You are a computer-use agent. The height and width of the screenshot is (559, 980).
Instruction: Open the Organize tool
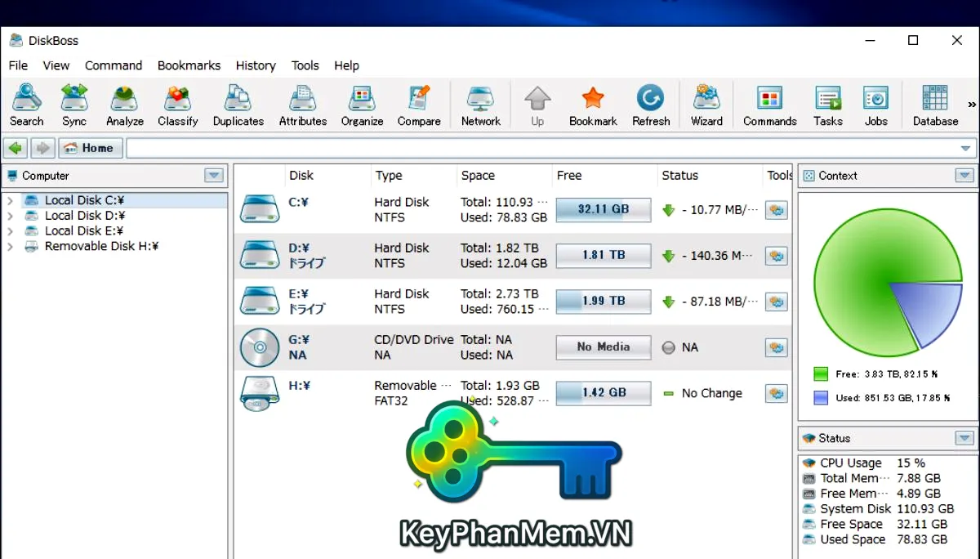pyautogui.click(x=362, y=105)
